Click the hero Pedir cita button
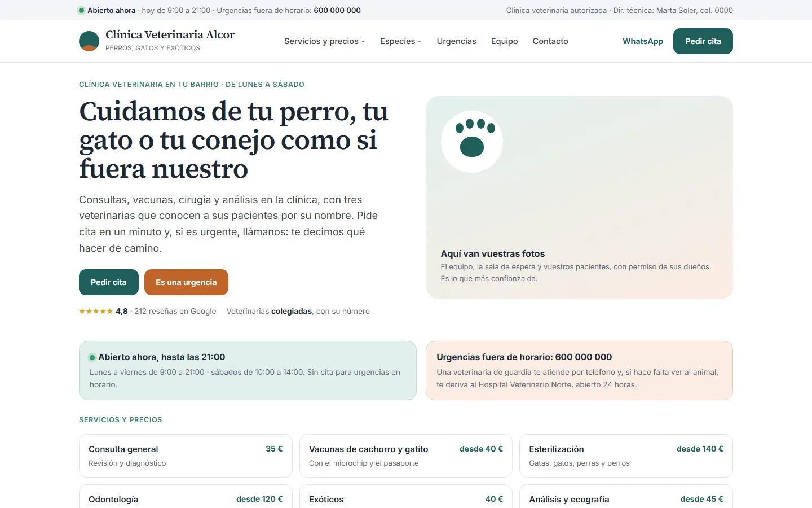The height and width of the screenshot is (508, 812). click(x=109, y=282)
